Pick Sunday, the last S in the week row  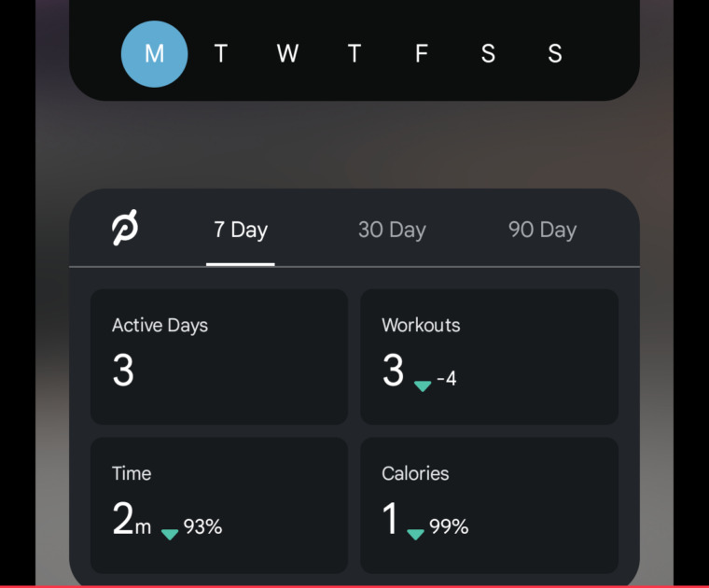click(x=555, y=54)
